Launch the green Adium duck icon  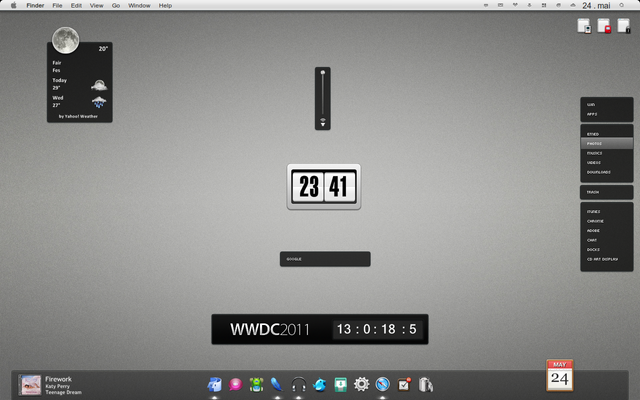[256, 384]
